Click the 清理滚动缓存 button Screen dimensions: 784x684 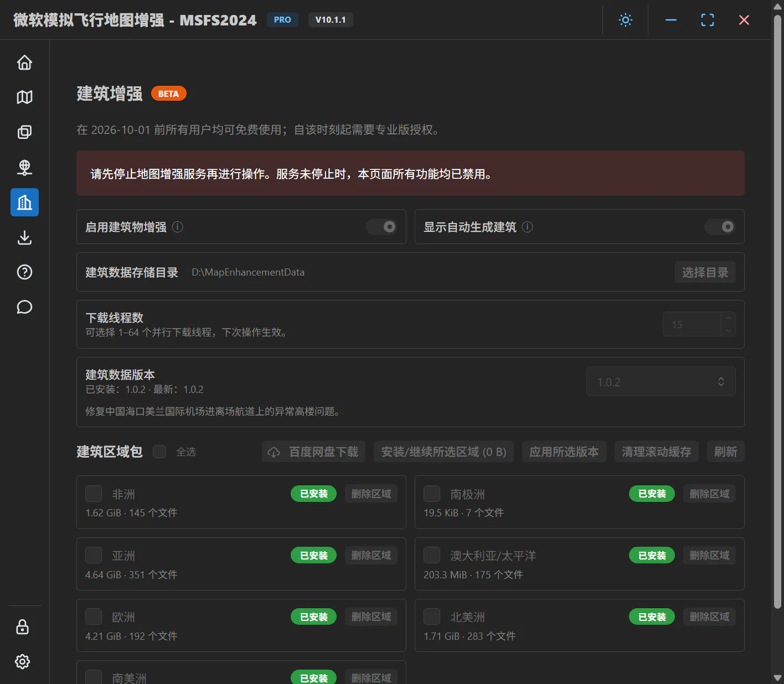point(656,452)
